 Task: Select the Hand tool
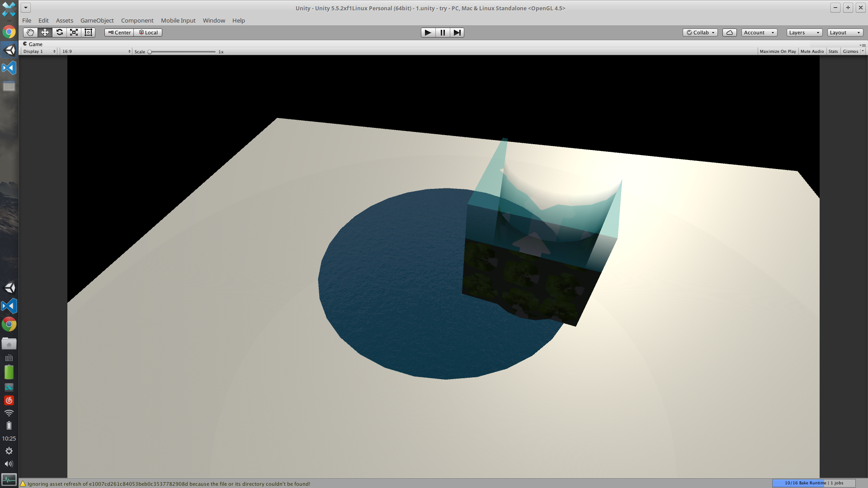pos(30,33)
